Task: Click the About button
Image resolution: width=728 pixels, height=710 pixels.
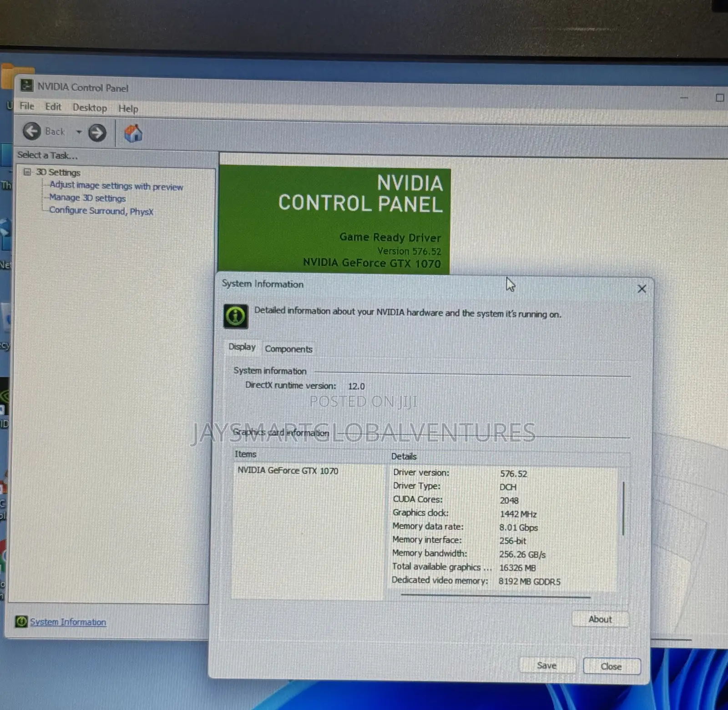Action: pyautogui.click(x=600, y=619)
